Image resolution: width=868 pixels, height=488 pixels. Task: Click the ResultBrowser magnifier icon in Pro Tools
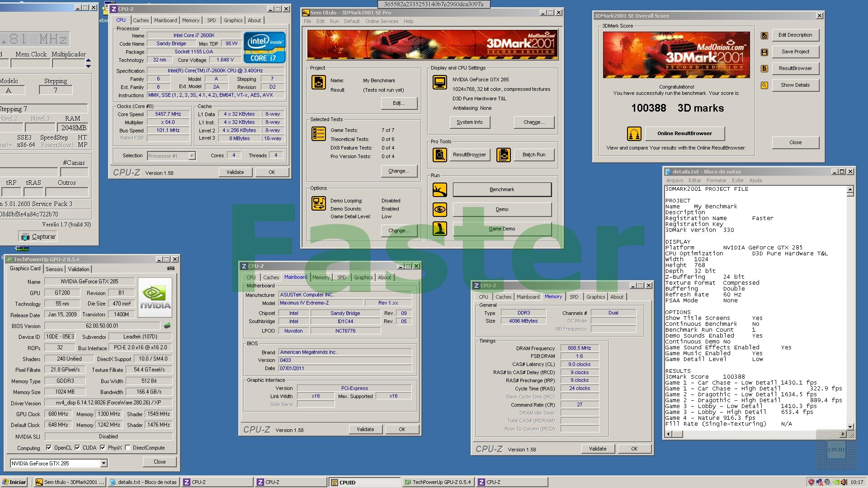point(439,155)
